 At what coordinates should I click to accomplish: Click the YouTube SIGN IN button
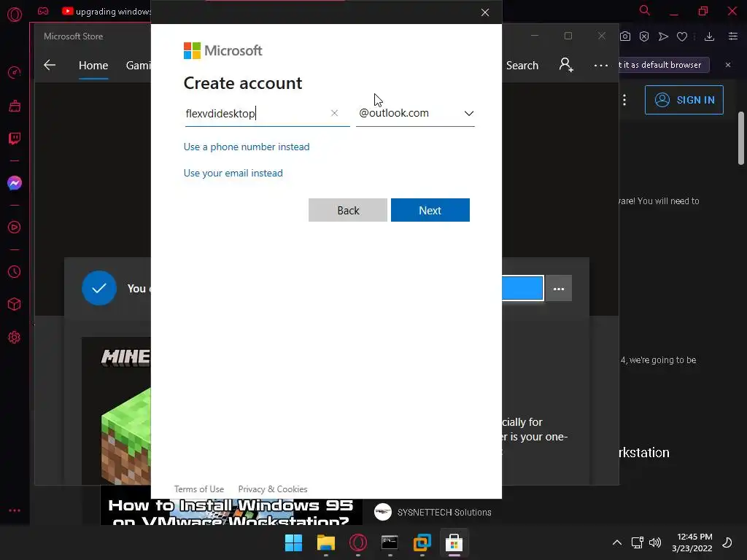point(684,100)
